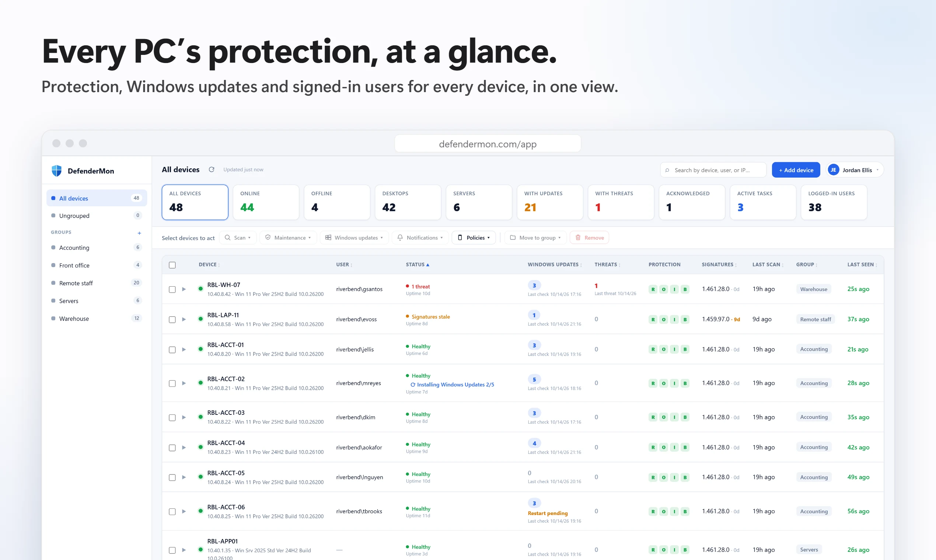Click the JE user avatar
This screenshot has width=936, height=560.
click(833, 170)
